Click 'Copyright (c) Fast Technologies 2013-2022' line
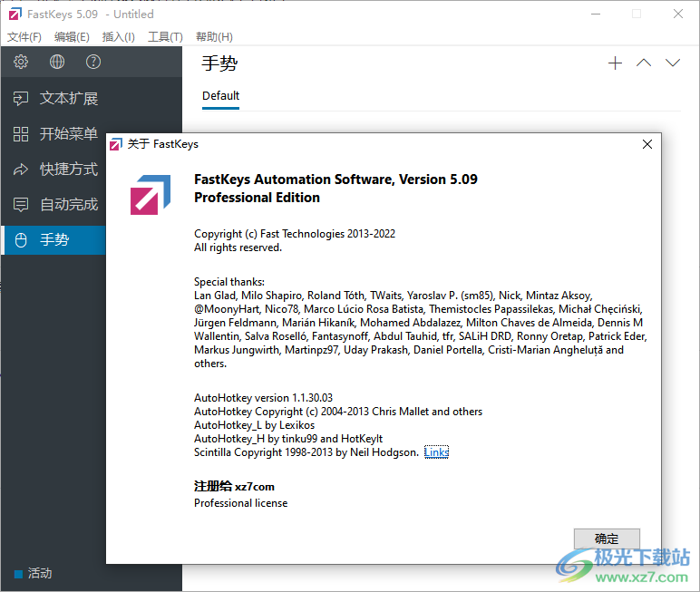This screenshot has width=700, height=592. [294, 234]
